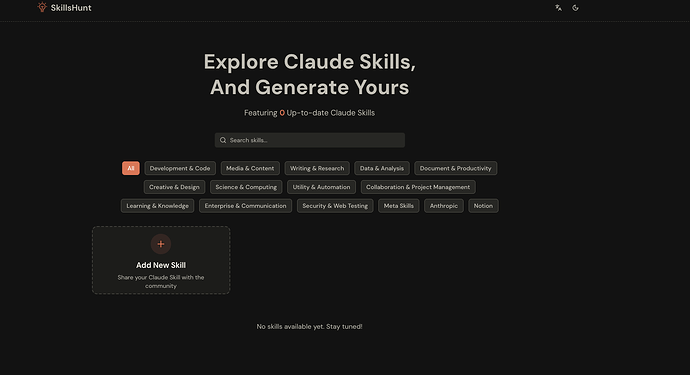The height and width of the screenshot is (375, 690).
Task: Select Utility & Automation filter
Action: [321, 187]
